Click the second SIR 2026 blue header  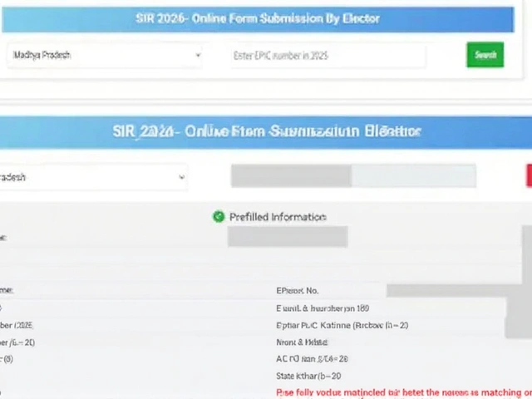click(x=266, y=131)
